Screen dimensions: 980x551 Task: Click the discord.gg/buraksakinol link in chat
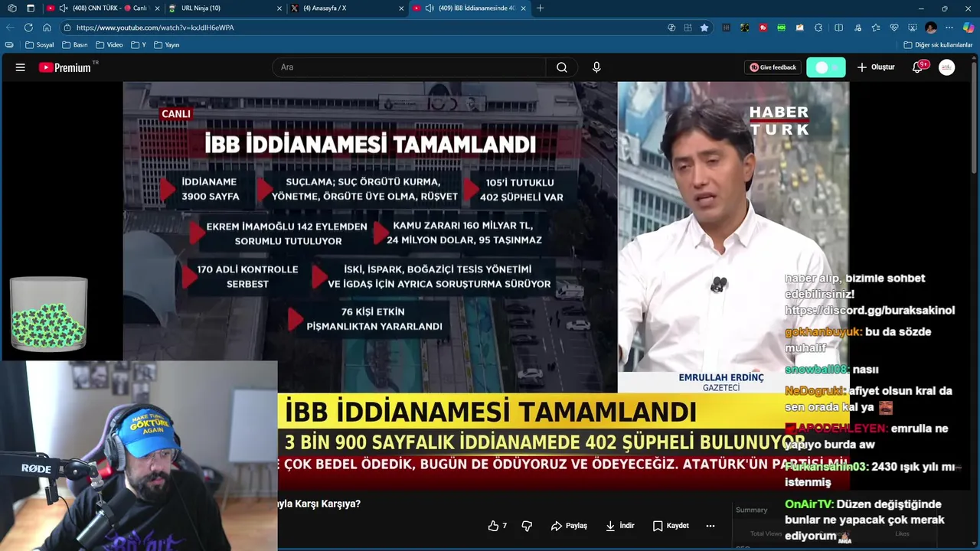pyautogui.click(x=870, y=310)
